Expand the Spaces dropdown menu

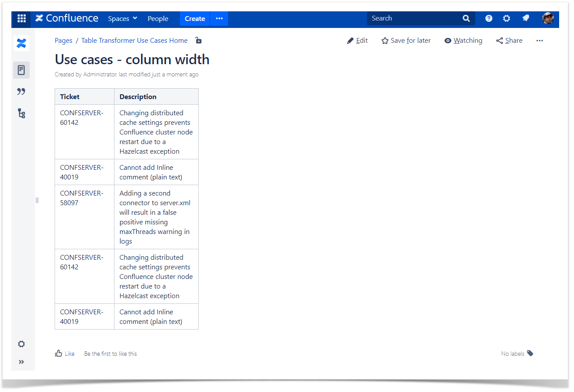click(x=123, y=18)
